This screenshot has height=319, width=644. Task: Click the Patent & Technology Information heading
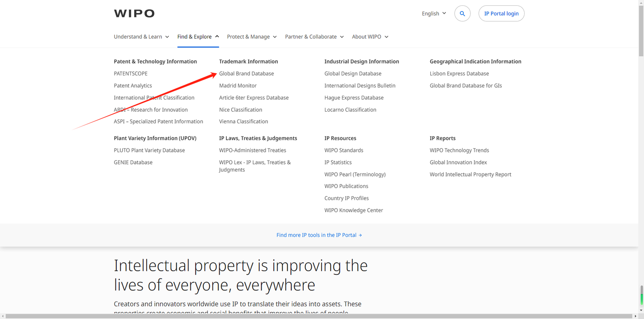(x=155, y=62)
